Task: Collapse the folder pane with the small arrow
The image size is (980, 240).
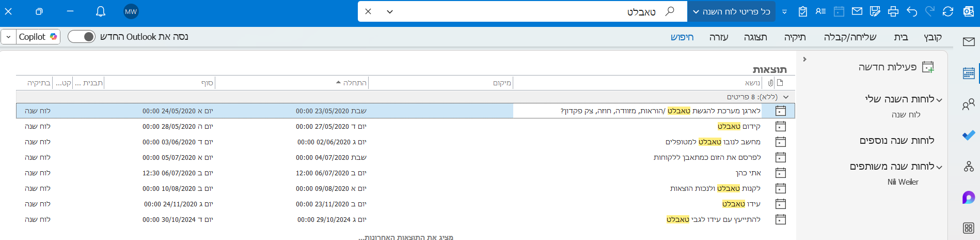Action: point(804,59)
